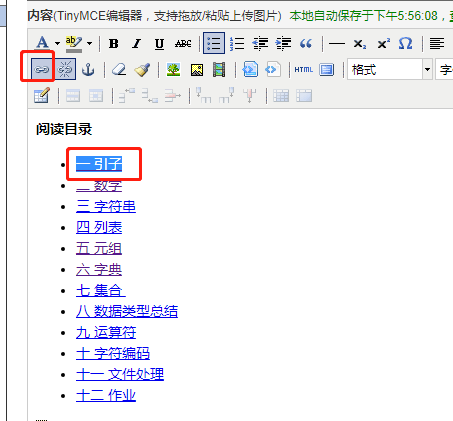Open link 七 集合

point(101,290)
